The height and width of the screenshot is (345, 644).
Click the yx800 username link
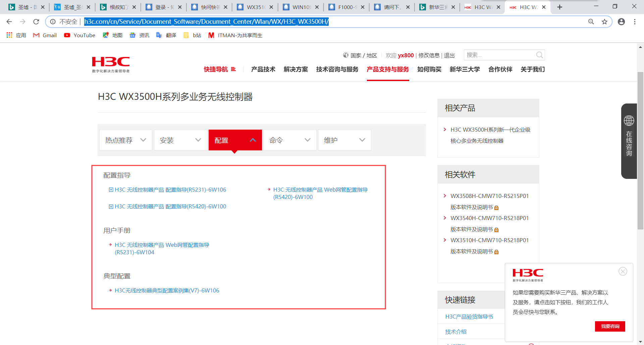tap(406, 55)
